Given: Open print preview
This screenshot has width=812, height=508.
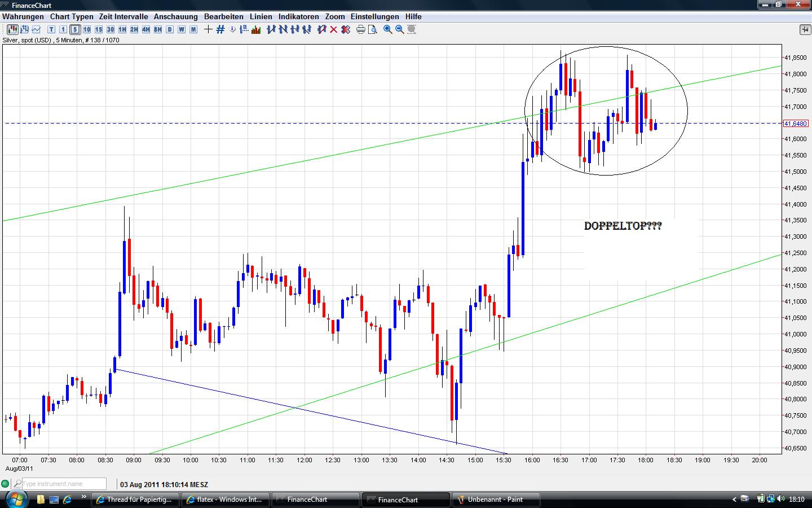Looking at the screenshot, I should (x=373, y=29).
